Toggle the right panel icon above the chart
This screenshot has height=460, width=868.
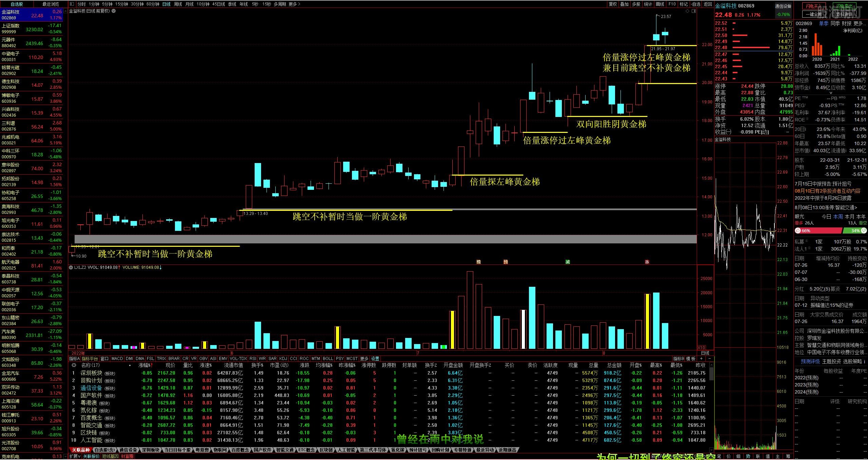pos(694,11)
